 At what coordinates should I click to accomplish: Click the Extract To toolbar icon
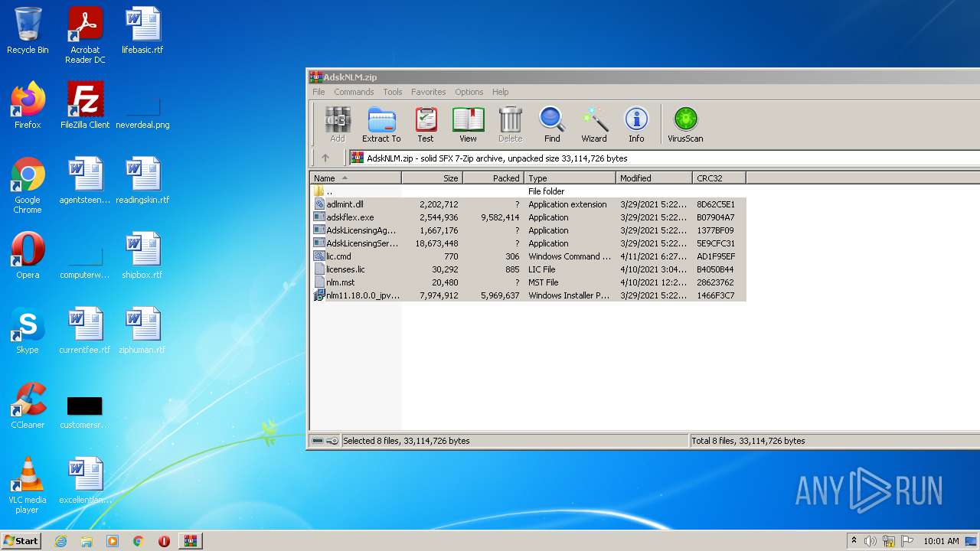click(381, 125)
